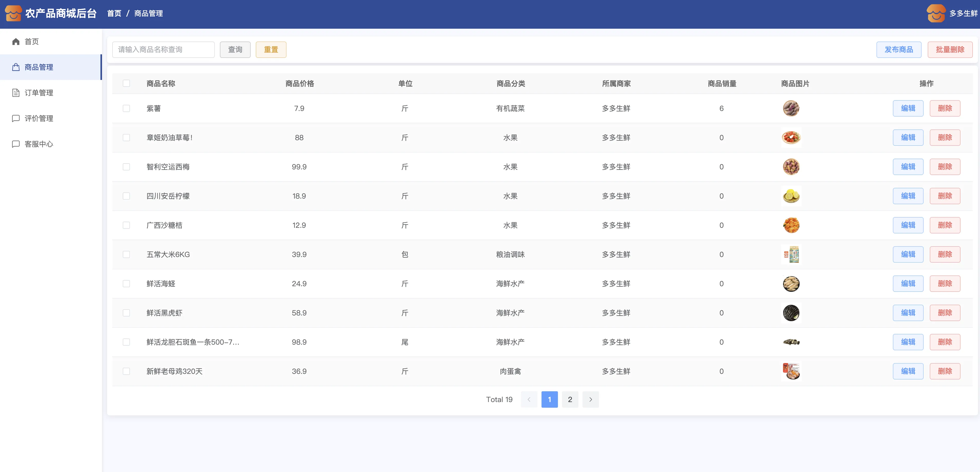
Task: Click the shopping bag icon for 商品管理
Action: click(16, 67)
